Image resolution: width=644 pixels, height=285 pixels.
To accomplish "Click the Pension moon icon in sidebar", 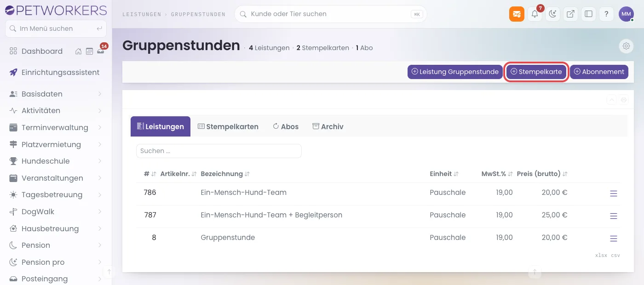I will pyautogui.click(x=13, y=245).
